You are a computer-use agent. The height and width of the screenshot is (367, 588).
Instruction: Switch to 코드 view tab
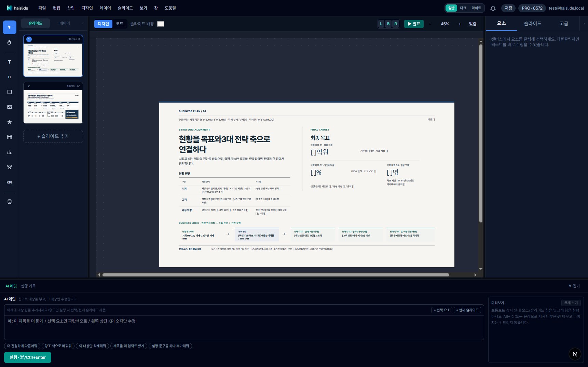(x=120, y=24)
